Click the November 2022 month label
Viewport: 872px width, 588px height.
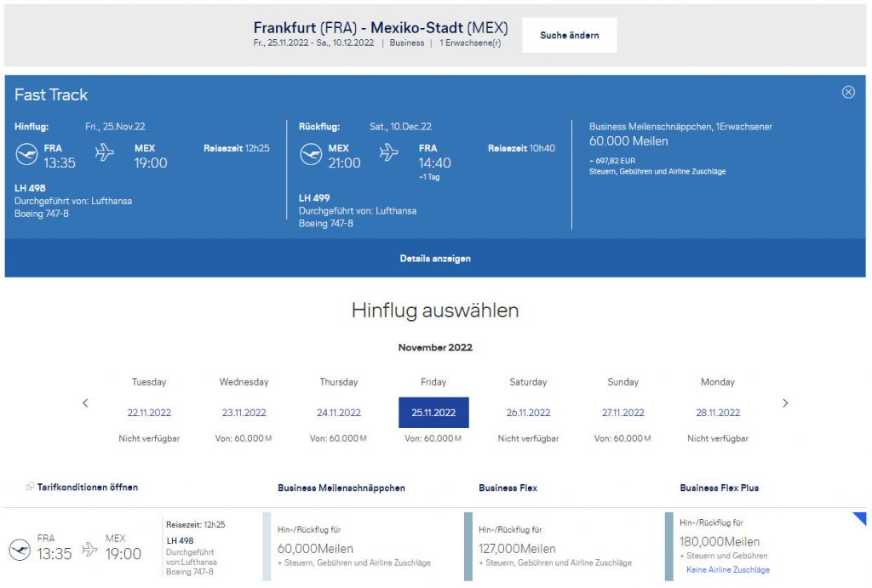[435, 347]
